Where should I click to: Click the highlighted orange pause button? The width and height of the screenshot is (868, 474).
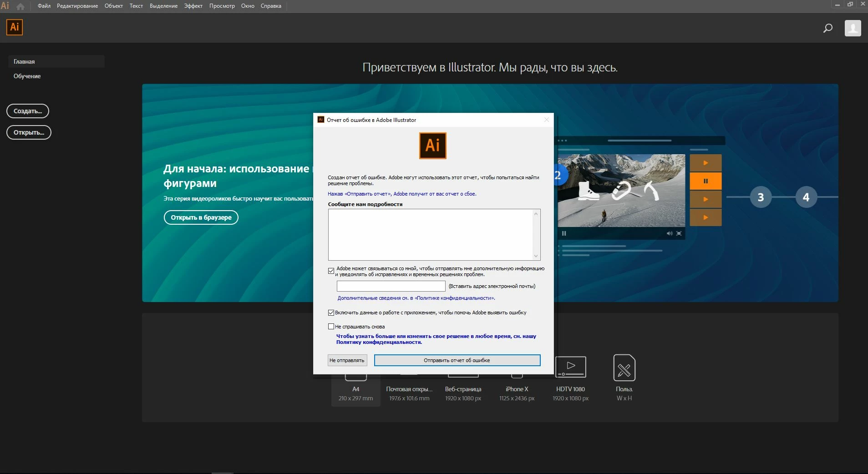pyautogui.click(x=706, y=181)
